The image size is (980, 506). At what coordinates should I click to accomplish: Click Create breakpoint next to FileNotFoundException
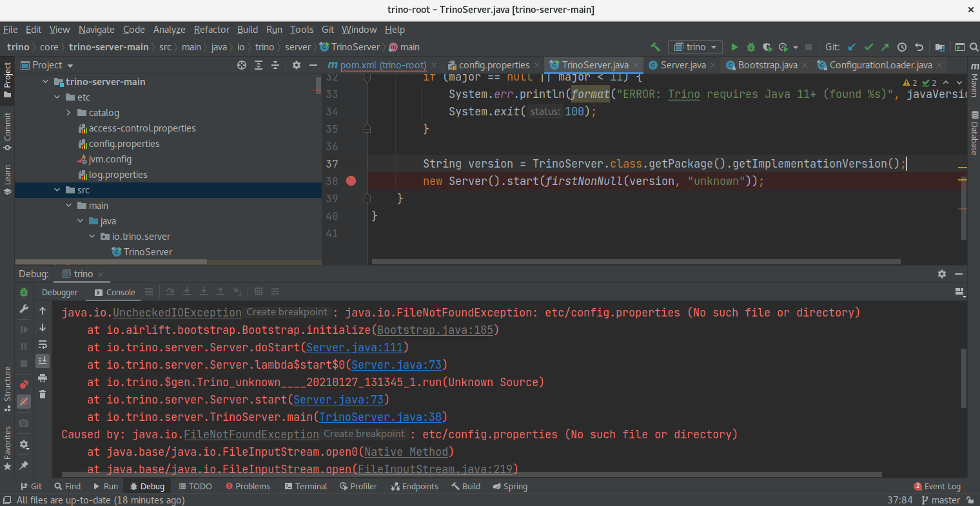click(x=364, y=434)
